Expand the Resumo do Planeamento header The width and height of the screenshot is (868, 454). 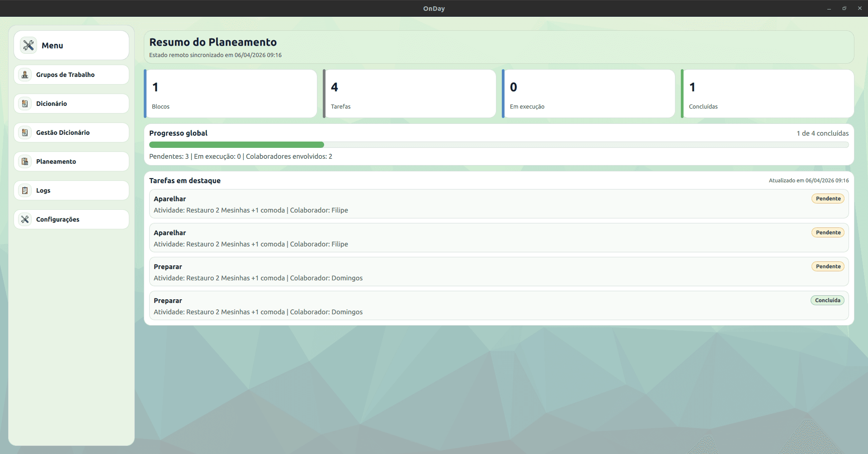click(x=212, y=42)
